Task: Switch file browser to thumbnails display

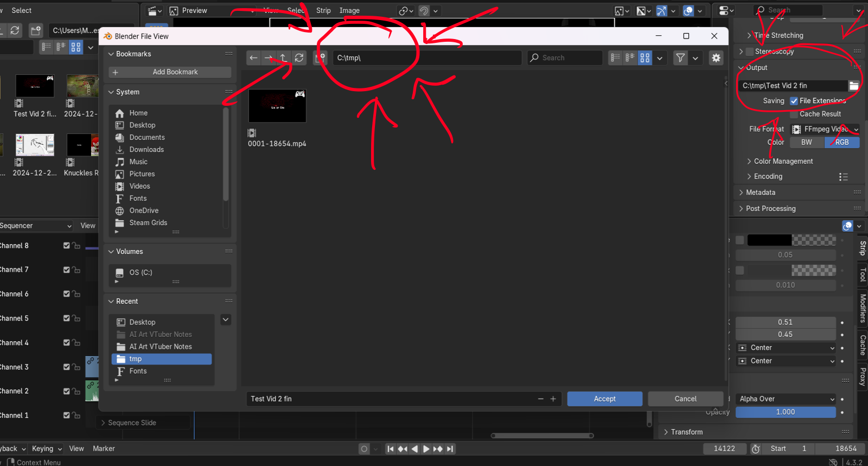Action: pyautogui.click(x=644, y=58)
